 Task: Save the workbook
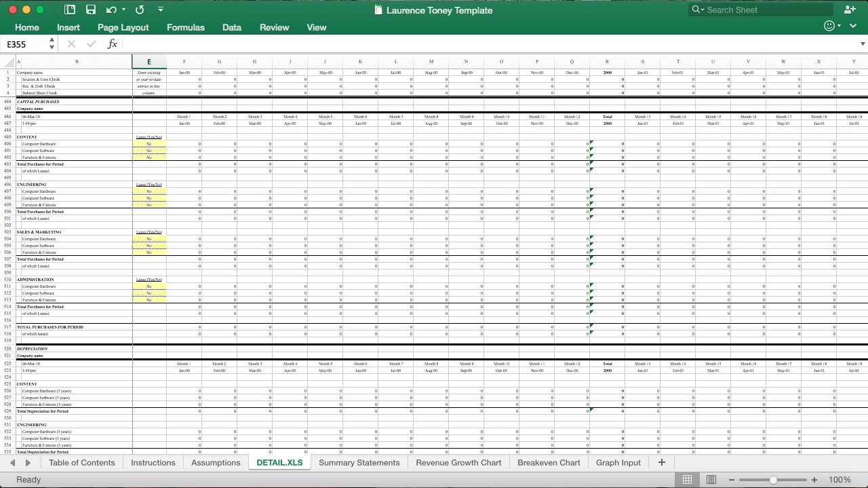coord(91,10)
